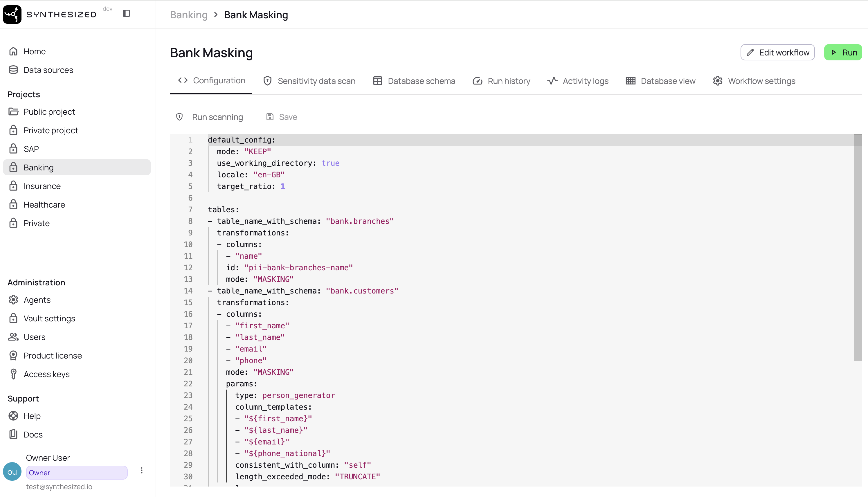This screenshot has width=868, height=497.
Task: Click the Banking breadcrumb link
Action: click(189, 15)
